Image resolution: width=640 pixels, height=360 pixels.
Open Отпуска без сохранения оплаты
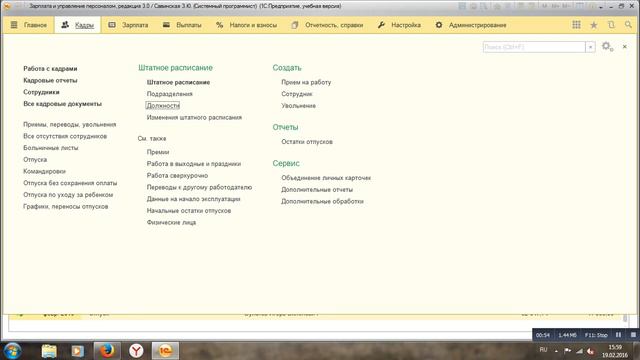click(70, 183)
